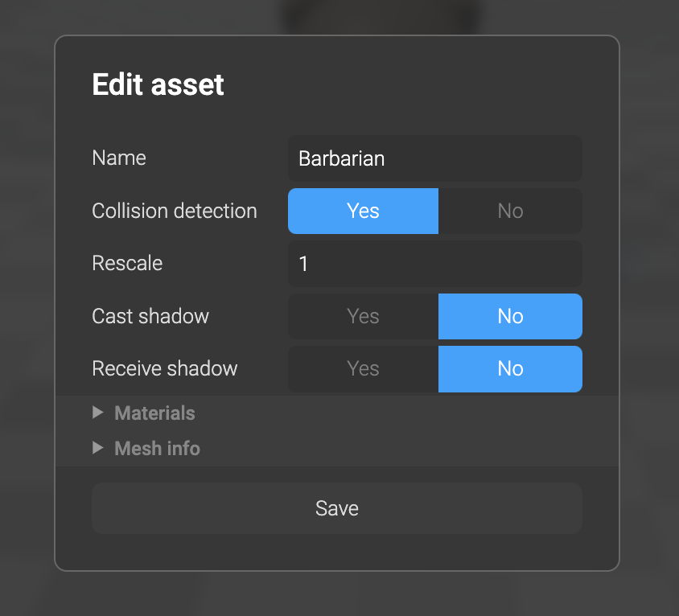Click the Barbarian name field

coord(434,158)
